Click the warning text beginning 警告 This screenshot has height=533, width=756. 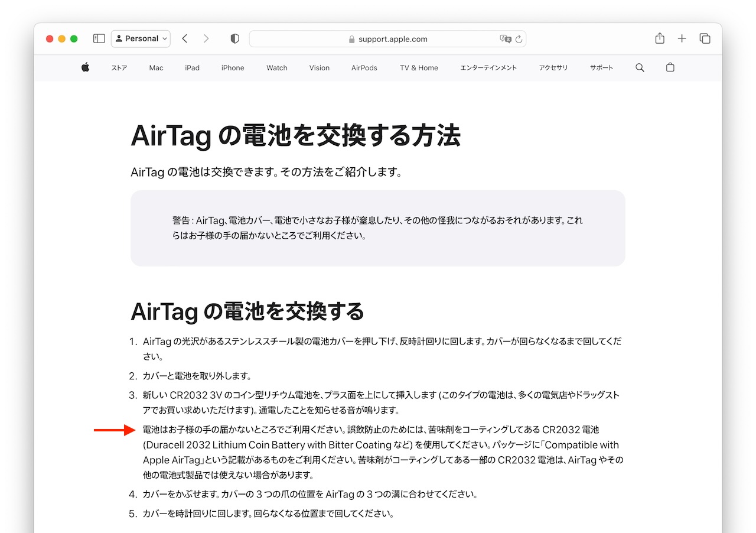378,228
